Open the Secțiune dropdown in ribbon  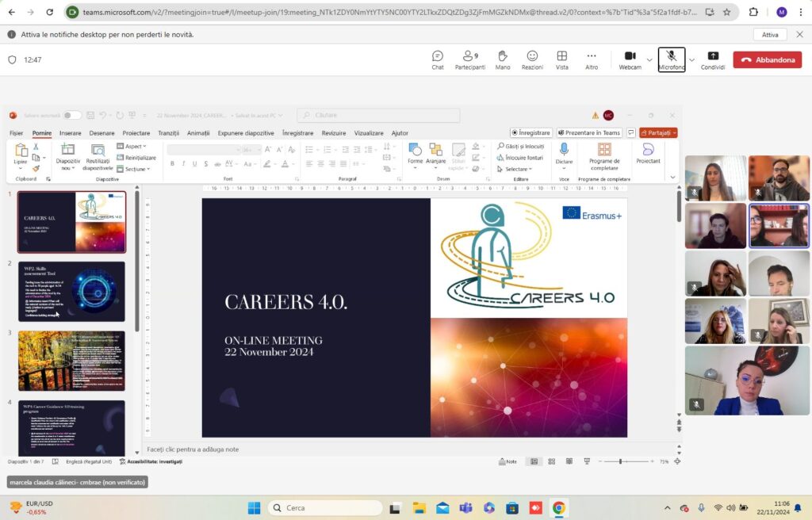pyautogui.click(x=133, y=169)
